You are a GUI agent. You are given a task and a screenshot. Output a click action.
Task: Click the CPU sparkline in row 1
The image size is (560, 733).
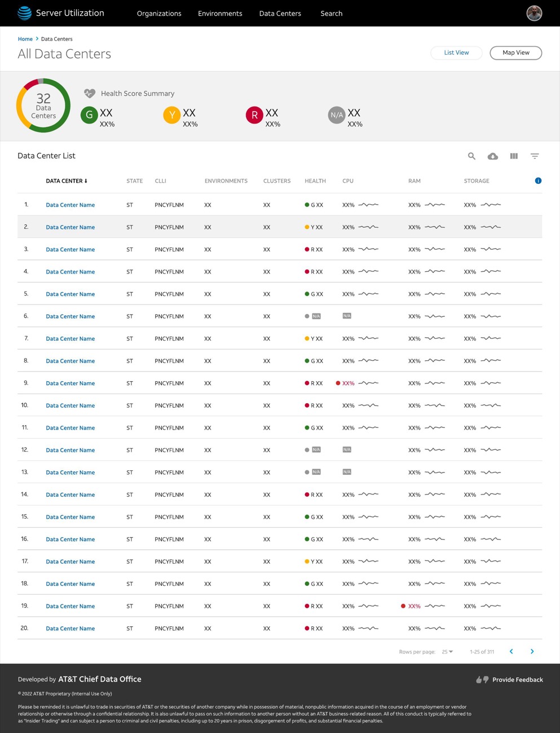pyautogui.click(x=368, y=205)
